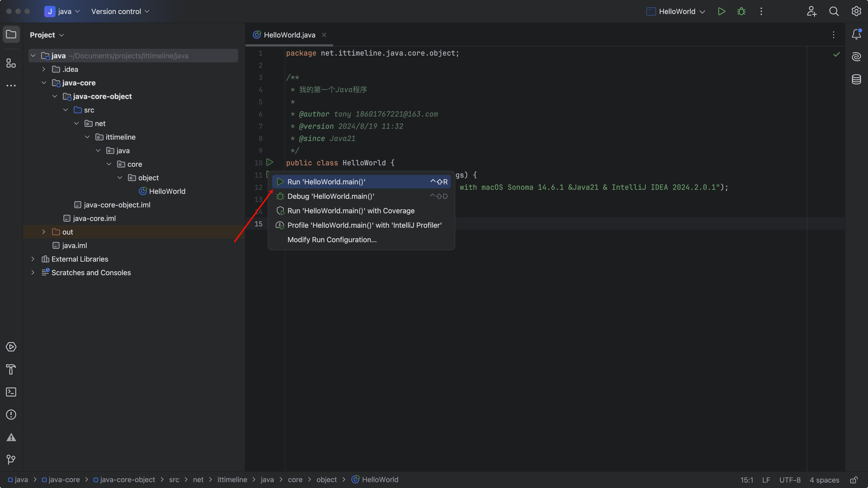Screen dimensions: 868x488
Task: Open the Git version control tool window
Action: pyautogui.click(x=11, y=459)
